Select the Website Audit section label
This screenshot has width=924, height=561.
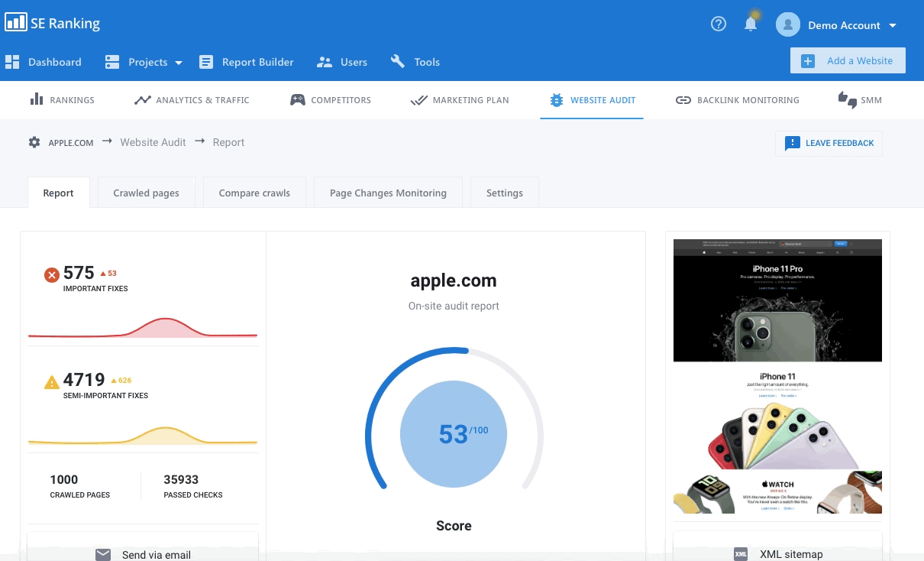point(603,100)
